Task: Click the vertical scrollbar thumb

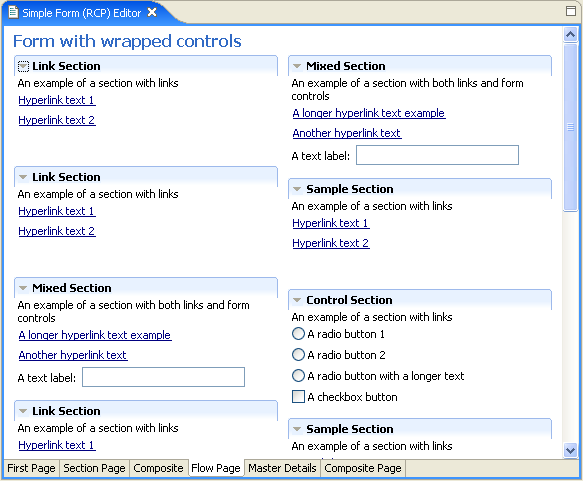Action: point(570,127)
